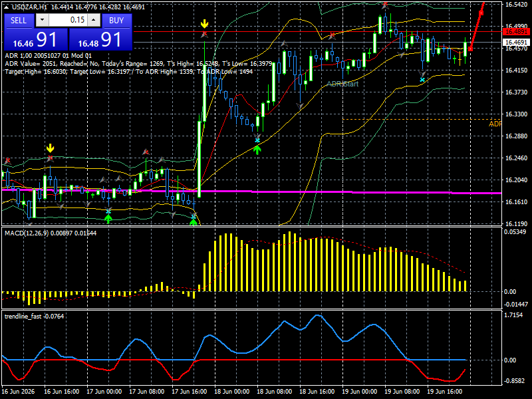532x399 pixels.
Task: Click the 16.2880 price scale label
Action: (x=516, y=136)
